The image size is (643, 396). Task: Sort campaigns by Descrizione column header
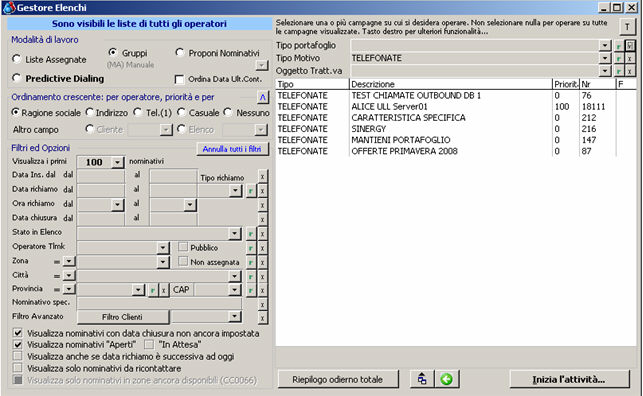[x=451, y=84]
